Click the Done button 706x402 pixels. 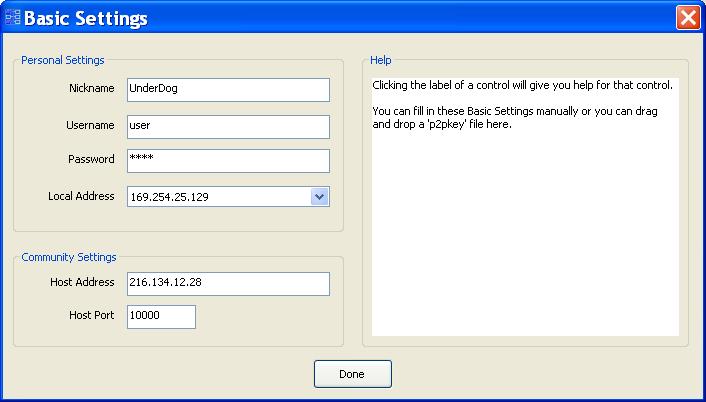(353, 374)
